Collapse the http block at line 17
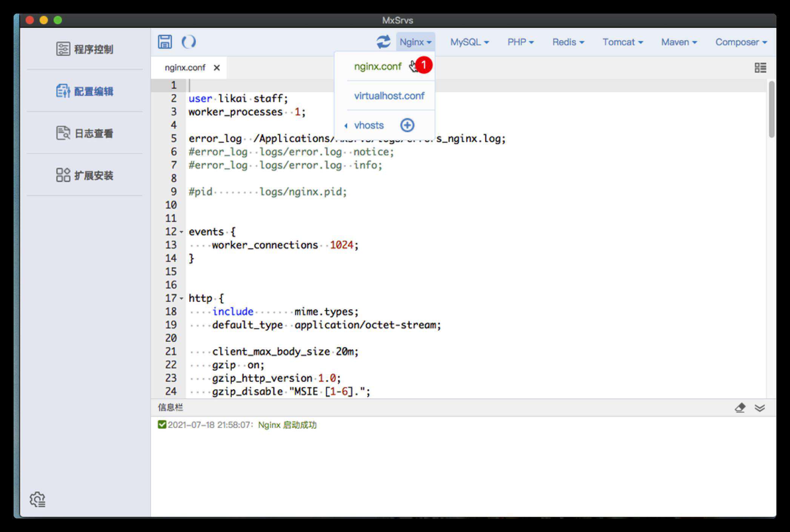This screenshot has width=790, height=532. pyautogui.click(x=181, y=298)
